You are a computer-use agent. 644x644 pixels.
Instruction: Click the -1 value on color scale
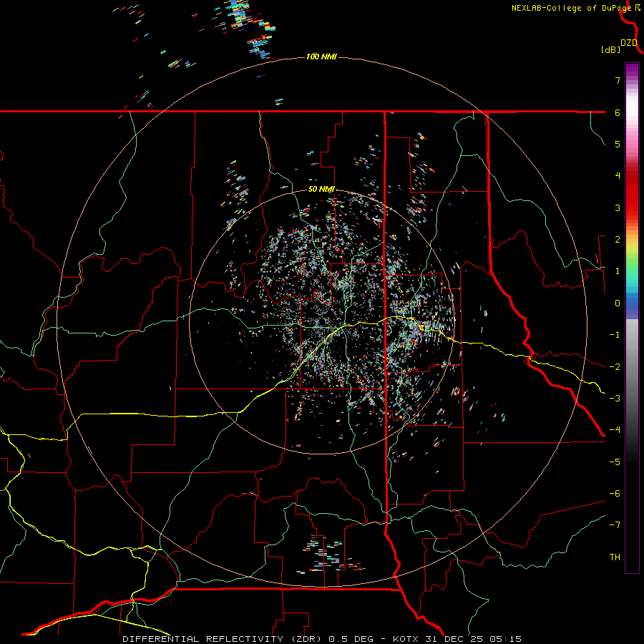(615, 335)
